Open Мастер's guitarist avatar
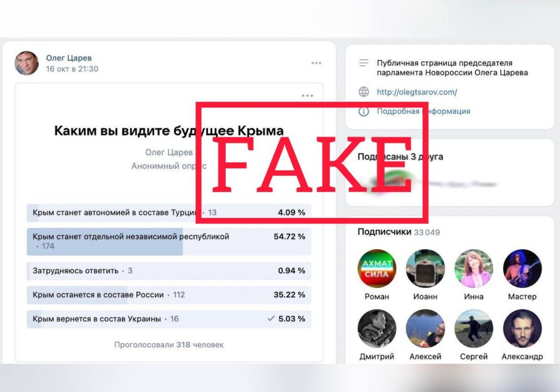Image resolution: width=560 pixels, height=392 pixels. point(522,268)
